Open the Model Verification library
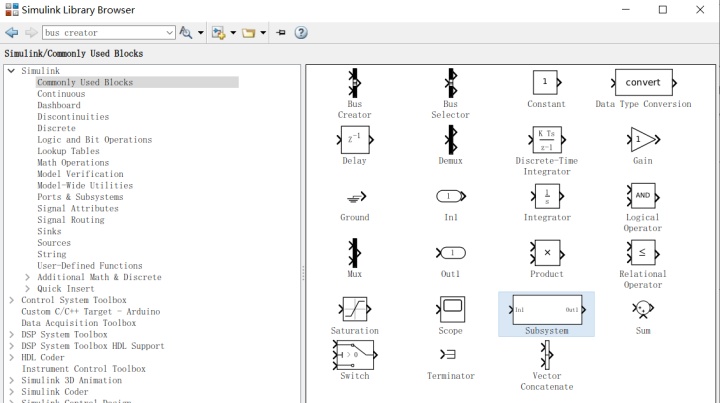Image resolution: width=720 pixels, height=403 pixels. pos(80,174)
